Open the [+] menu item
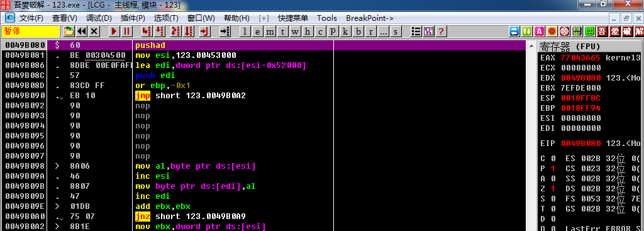This screenshot has width=644, height=231. 264,18
